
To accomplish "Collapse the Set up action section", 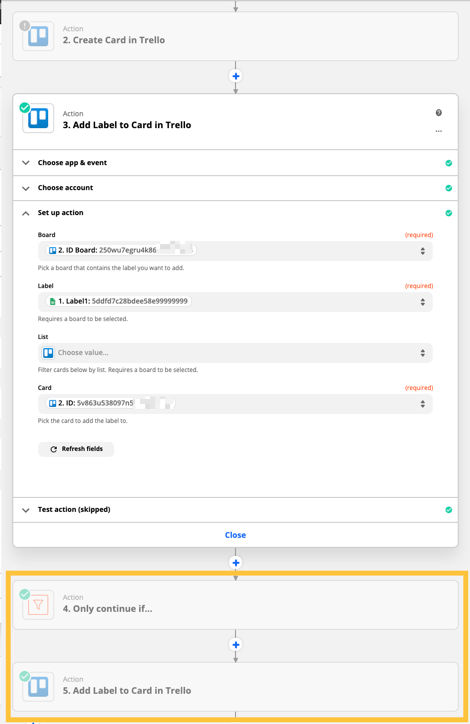I will coord(235,213).
